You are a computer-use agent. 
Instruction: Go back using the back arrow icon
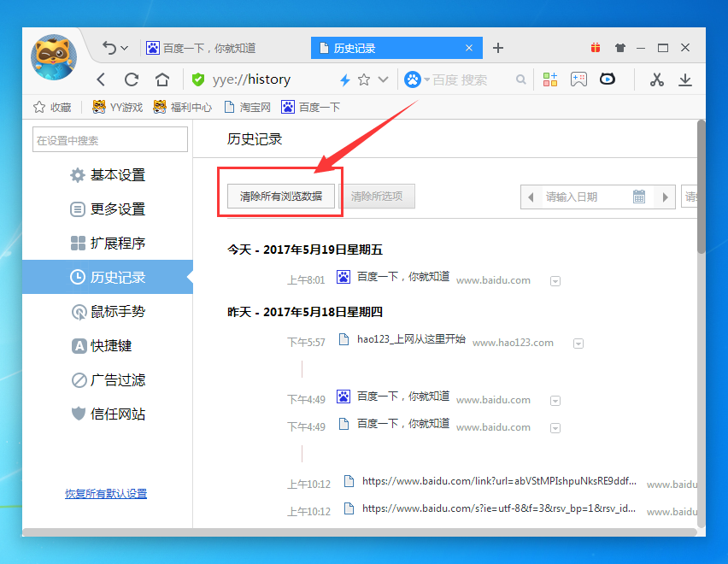(x=100, y=79)
